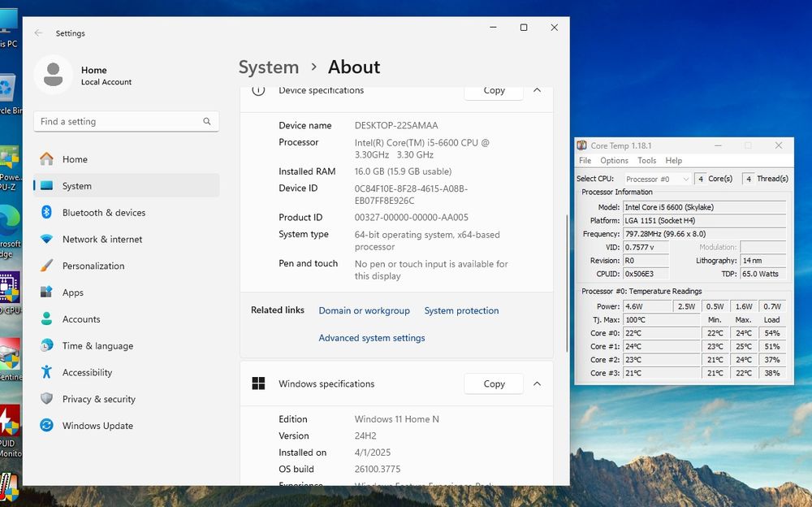Click device name DESKTOP-22SAMAA text
Image resolution: width=812 pixels, height=507 pixels.
[x=396, y=125]
